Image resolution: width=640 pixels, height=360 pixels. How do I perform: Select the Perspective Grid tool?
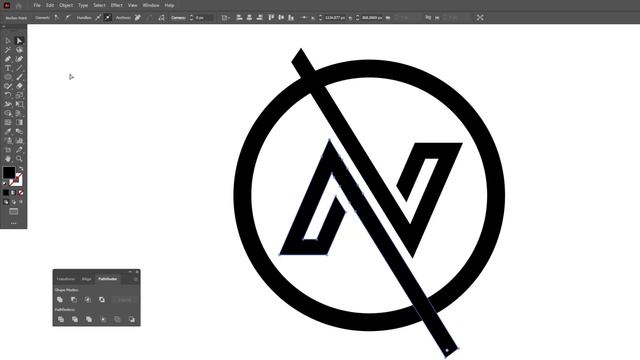pyautogui.click(x=19, y=113)
